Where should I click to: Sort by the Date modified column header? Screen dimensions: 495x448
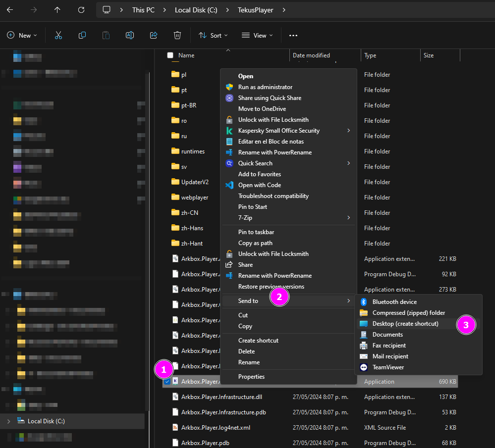[x=311, y=55]
